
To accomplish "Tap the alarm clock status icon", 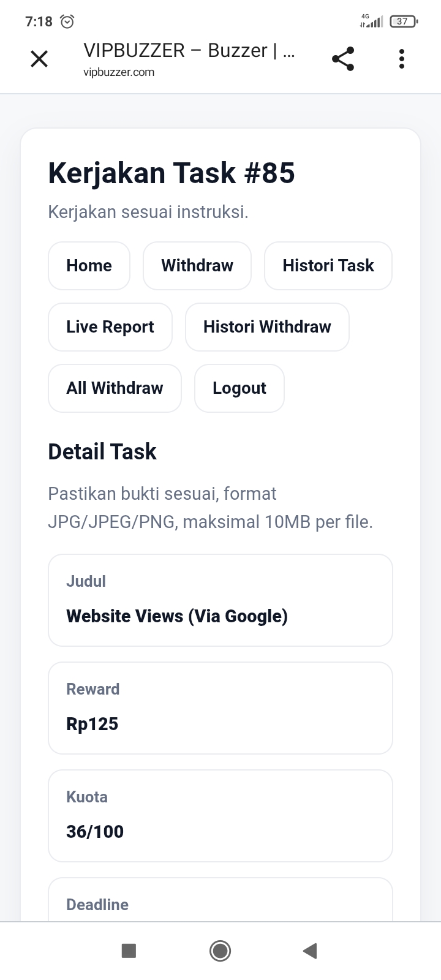I will tap(67, 22).
